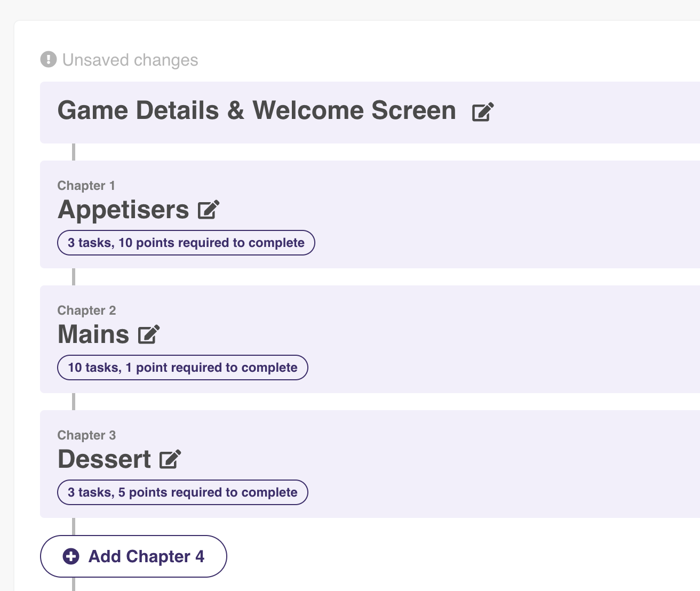Click the Chapter 1 label
This screenshot has width=700, height=591.
[x=86, y=186]
